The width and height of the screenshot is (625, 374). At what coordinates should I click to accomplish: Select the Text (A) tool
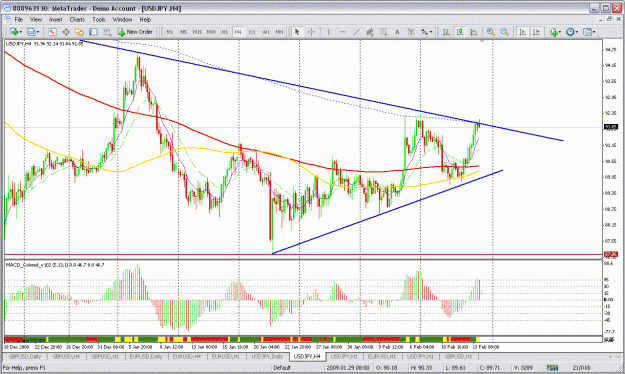click(397, 32)
